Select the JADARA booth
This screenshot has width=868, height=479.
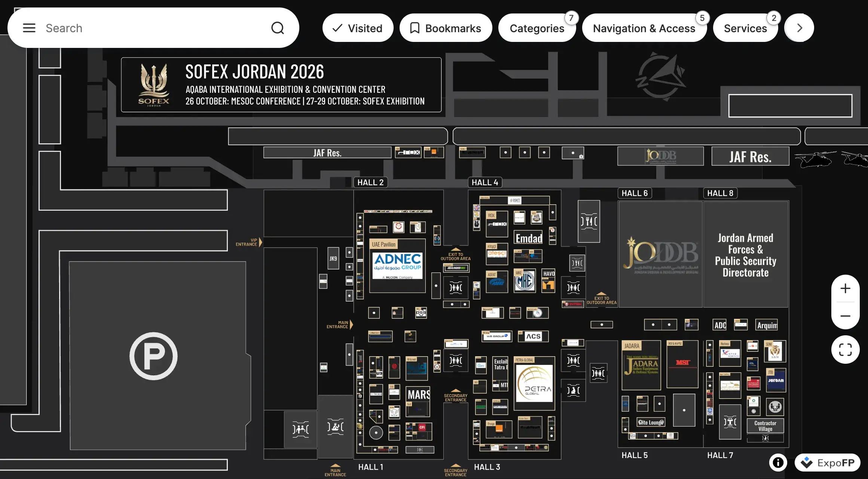point(641,365)
